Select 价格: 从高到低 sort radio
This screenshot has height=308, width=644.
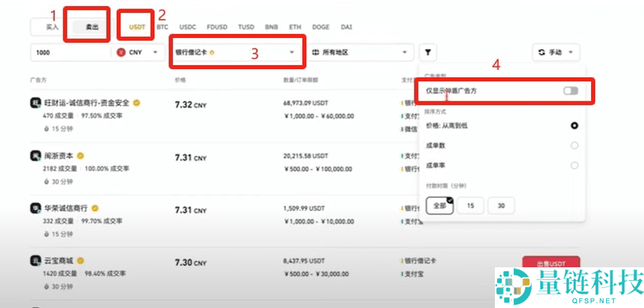point(574,126)
